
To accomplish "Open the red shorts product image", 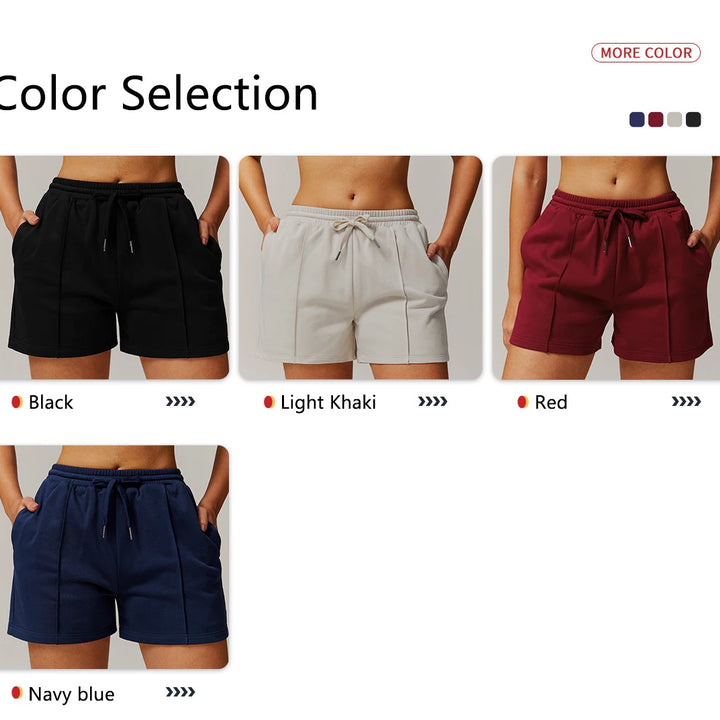I will (x=606, y=268).
